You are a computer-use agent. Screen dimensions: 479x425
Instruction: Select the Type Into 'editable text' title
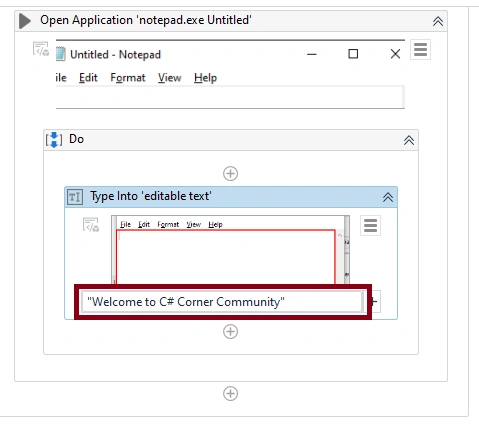click(151, 196)
